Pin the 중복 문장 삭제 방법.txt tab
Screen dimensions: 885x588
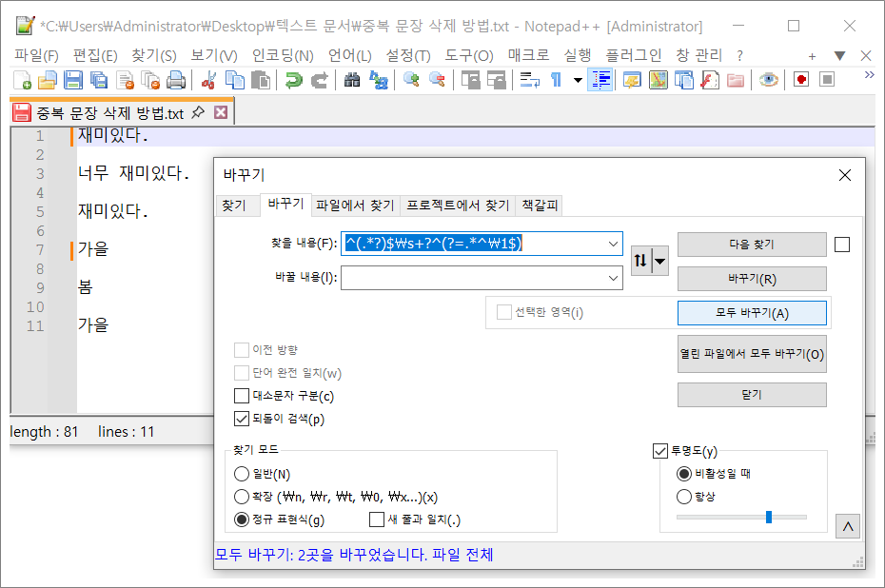(x=198, y=112)
